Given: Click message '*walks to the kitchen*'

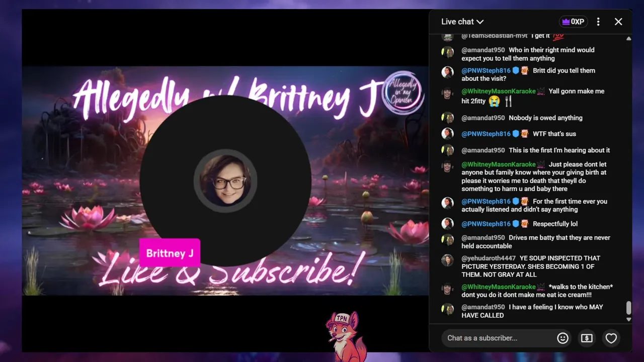Looking at the screenshot, I should click(x=537, y=291).
